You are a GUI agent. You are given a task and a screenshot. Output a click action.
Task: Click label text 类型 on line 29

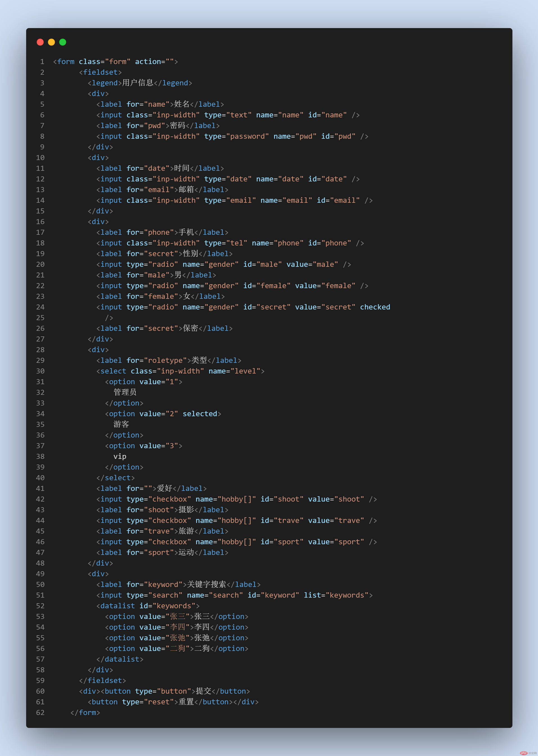tap(199, 361)
